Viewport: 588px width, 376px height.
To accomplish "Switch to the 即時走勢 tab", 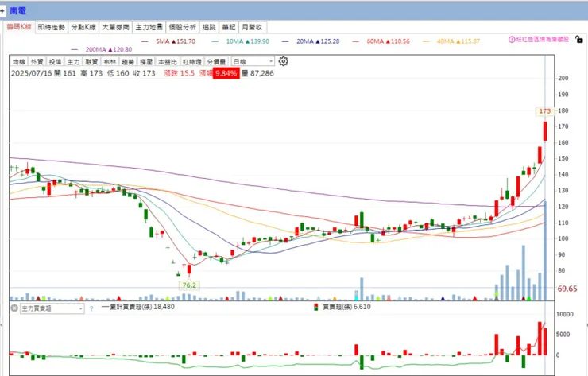I will click(52, 27).
